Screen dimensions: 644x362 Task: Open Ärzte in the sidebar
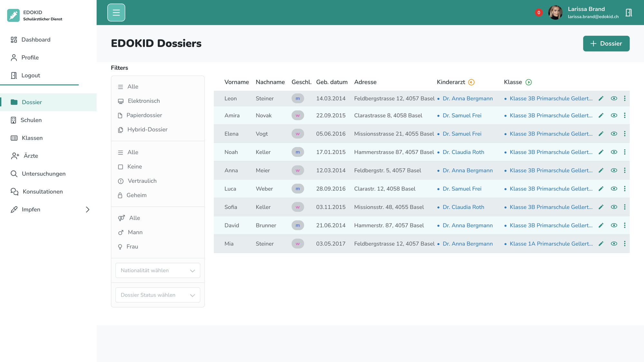(48, 156)
